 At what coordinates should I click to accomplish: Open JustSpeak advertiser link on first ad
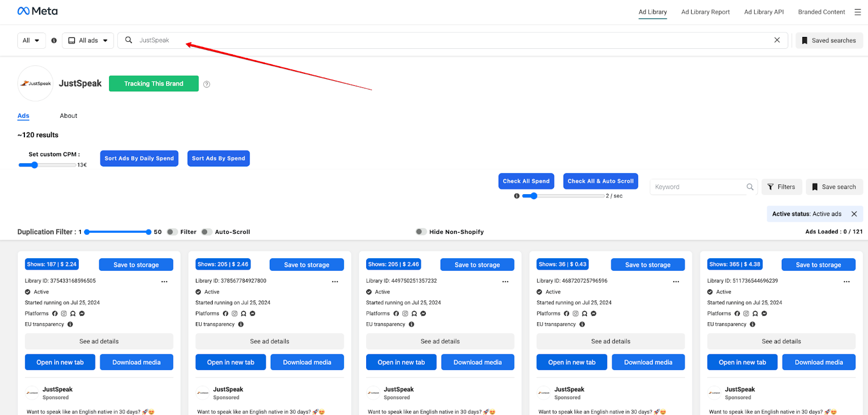pos(58,390)
